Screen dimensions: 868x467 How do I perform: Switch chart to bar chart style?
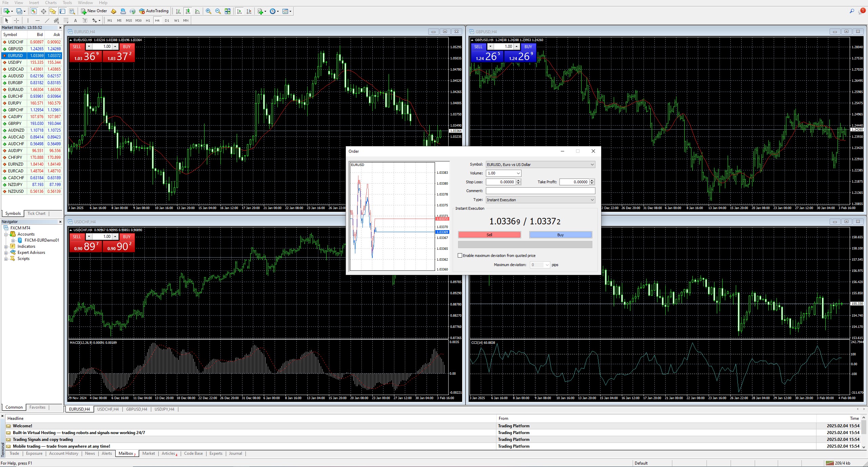click(178, 11)
